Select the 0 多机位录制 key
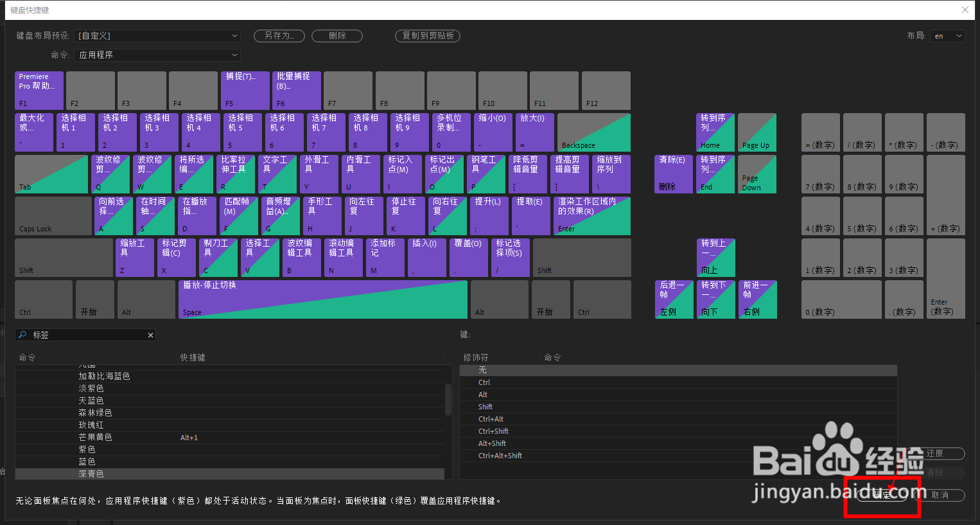Viewport: 980px width, 525px height. pos(451,132)
